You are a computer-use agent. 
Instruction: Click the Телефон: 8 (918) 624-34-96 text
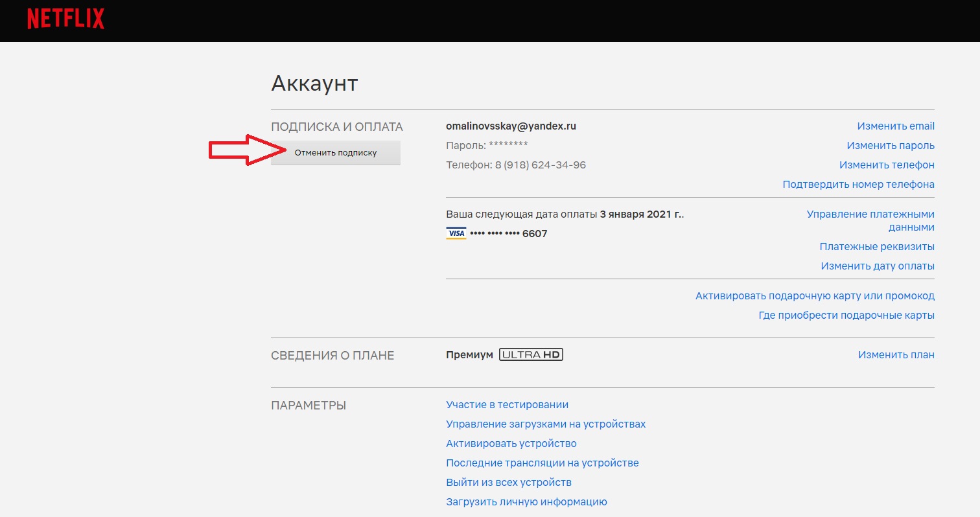click(x=516, y=165)
